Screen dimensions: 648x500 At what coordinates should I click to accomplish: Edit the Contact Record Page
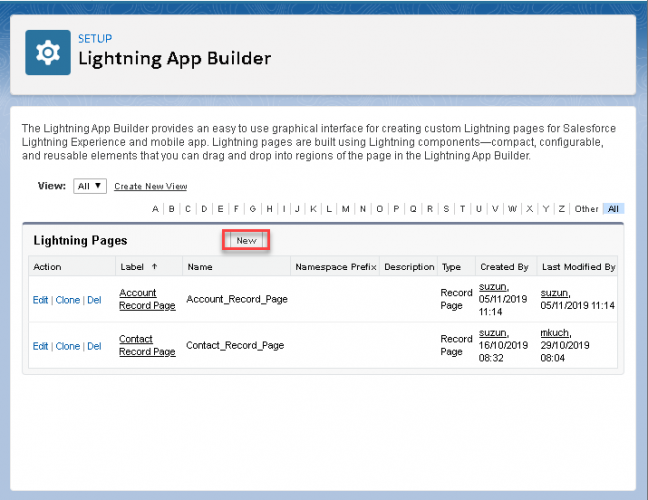(40, 346)
